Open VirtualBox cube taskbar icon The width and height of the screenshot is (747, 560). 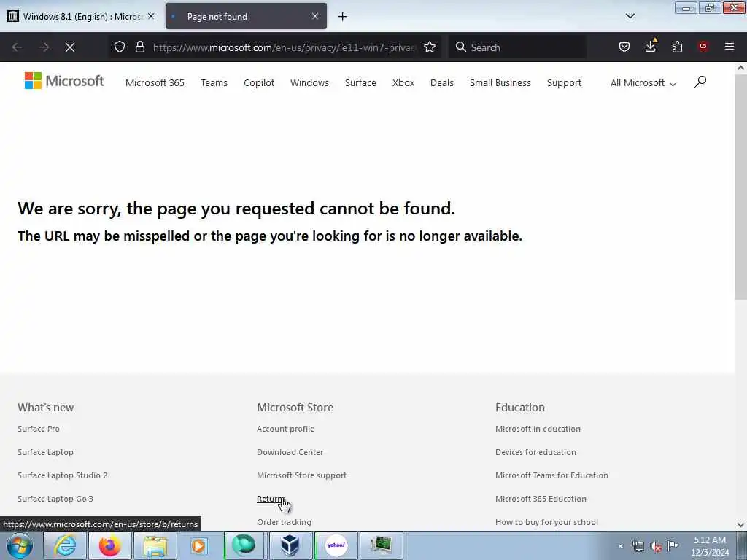coord(289,545)
